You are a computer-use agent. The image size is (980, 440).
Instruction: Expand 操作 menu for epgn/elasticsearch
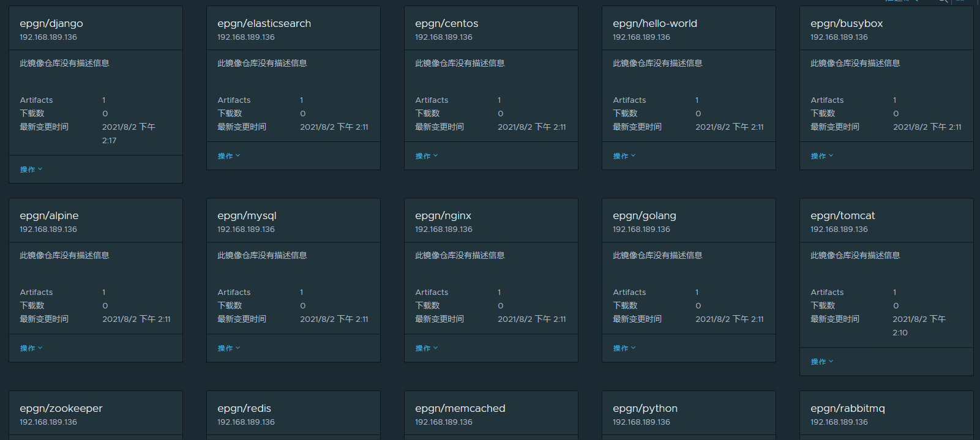click(x=228, y=156)
